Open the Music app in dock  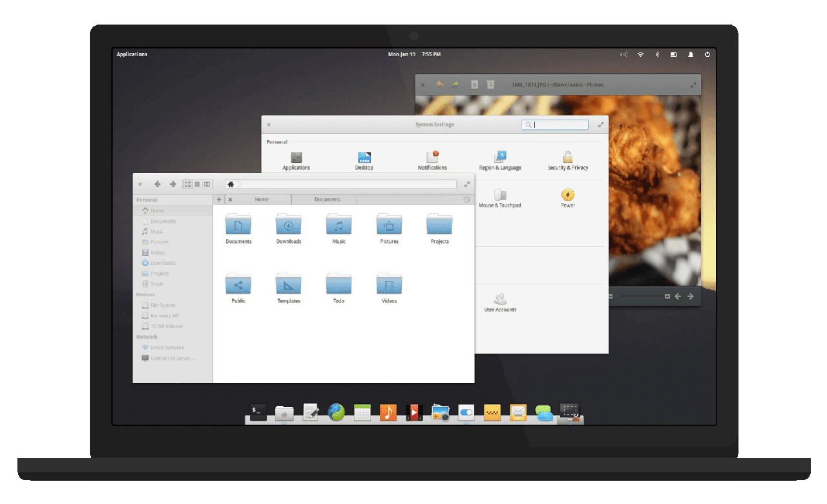(x=388, y=412)
